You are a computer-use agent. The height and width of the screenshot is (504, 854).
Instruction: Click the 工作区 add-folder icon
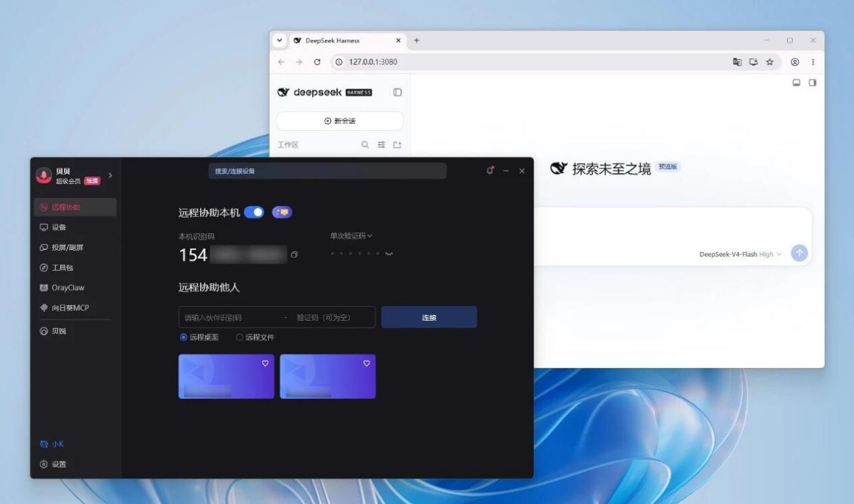(397, 145)
